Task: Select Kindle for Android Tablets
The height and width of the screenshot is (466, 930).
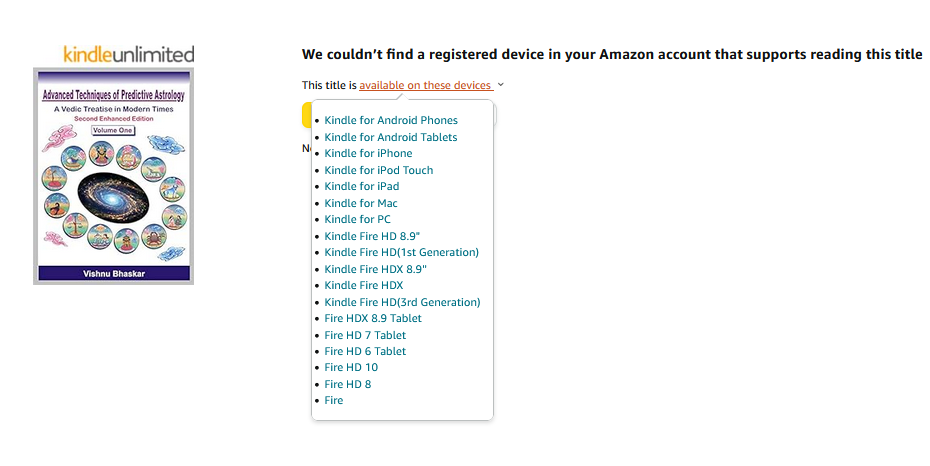Action: 391,137
